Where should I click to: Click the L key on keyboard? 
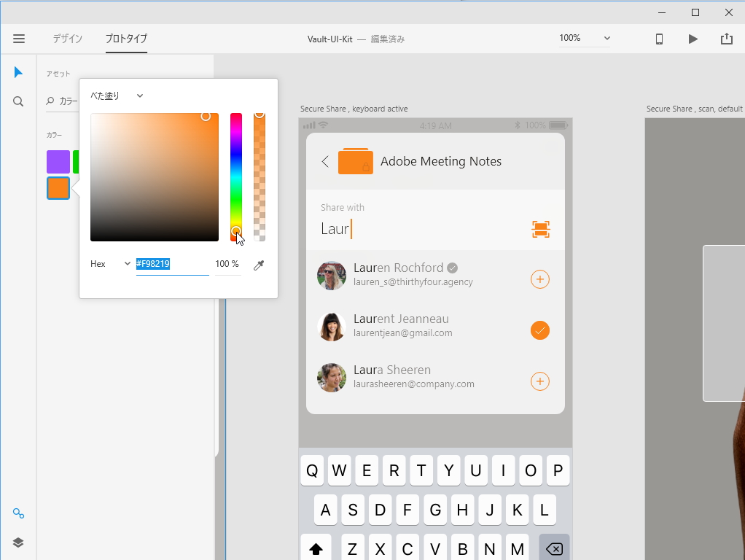(545, 510)
